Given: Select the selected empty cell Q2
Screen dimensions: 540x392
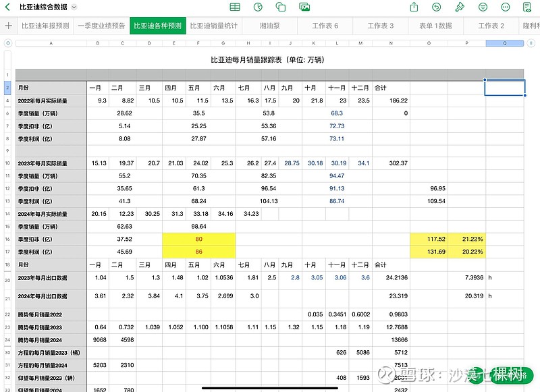Looking at the screenshot, I should pyautogui.click(x=504, y=88).
